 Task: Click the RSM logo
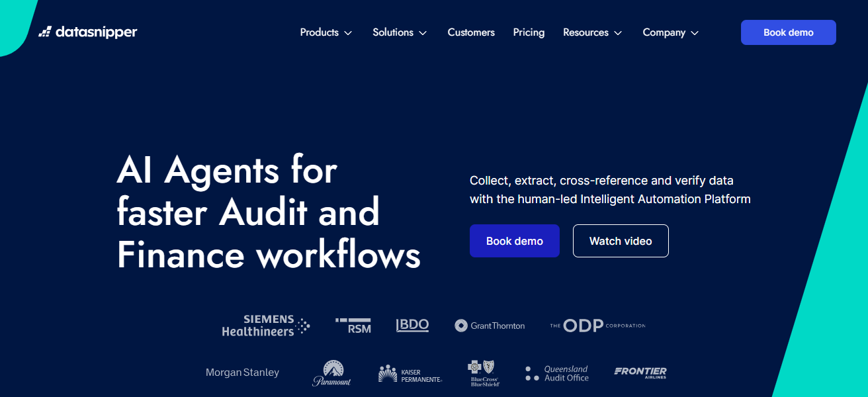[x=353, y=326]
